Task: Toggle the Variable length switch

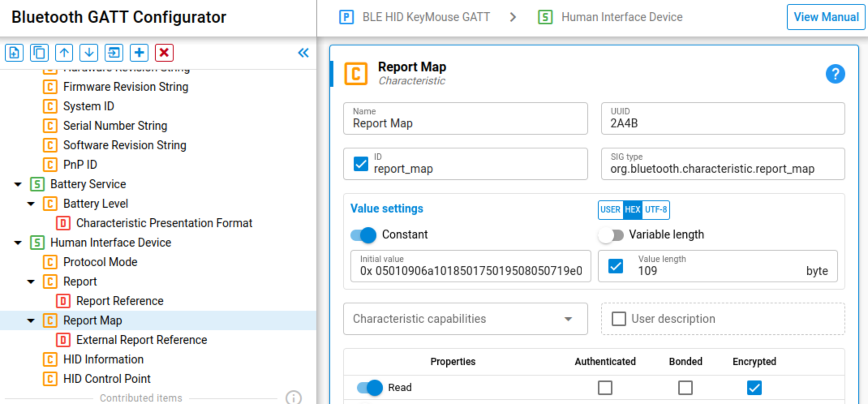Action: coord(611,235)
